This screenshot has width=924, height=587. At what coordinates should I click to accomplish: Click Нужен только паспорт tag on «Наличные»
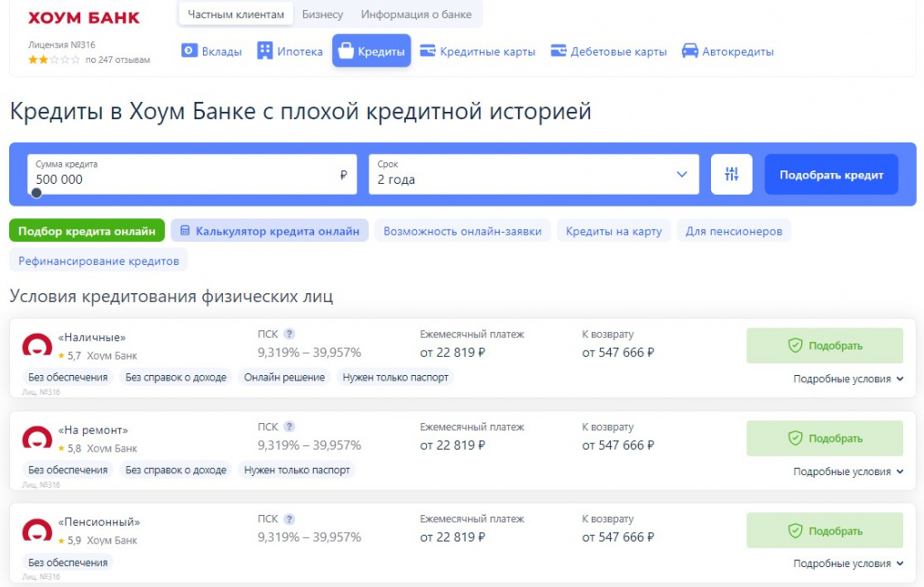pos(395,378)
